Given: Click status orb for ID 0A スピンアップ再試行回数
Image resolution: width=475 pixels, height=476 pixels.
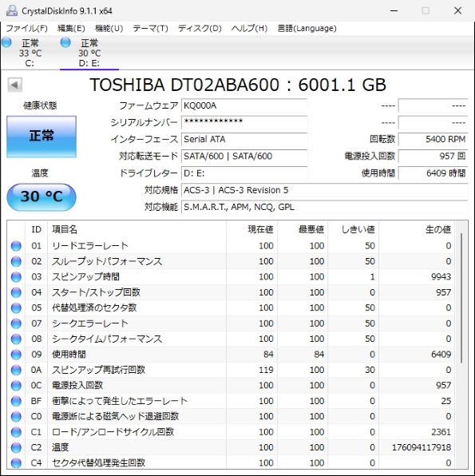Looking at the screenshot, I should point(16,370).
